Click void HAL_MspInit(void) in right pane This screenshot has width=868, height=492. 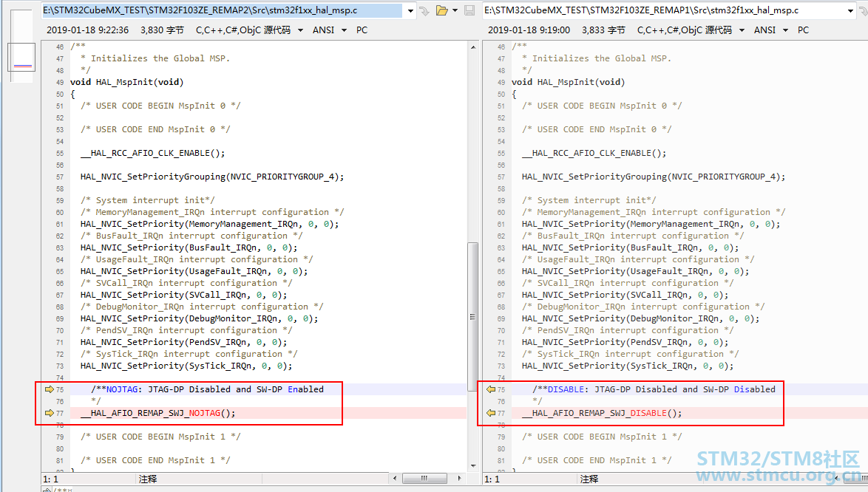[x=568, y=82]
